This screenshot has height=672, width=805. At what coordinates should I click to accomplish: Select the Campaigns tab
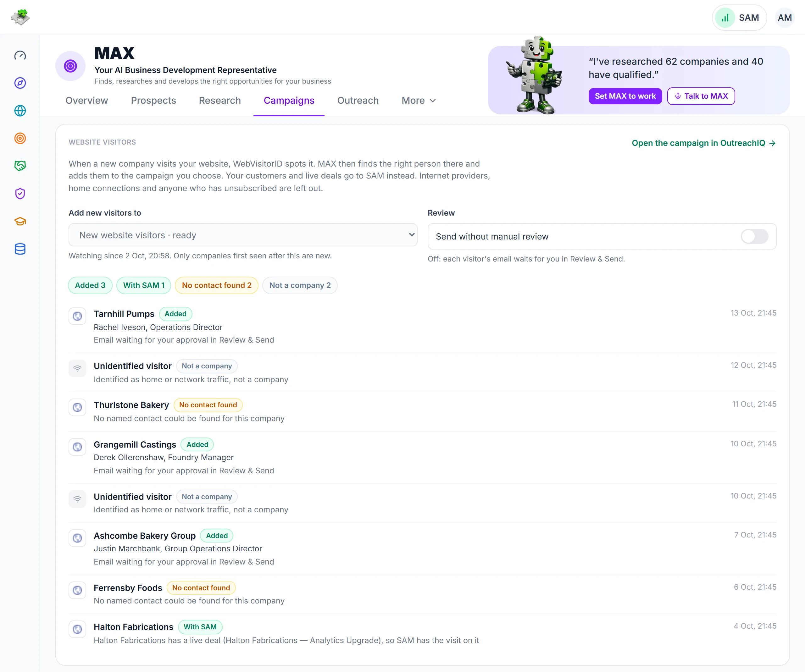point(289,100)
